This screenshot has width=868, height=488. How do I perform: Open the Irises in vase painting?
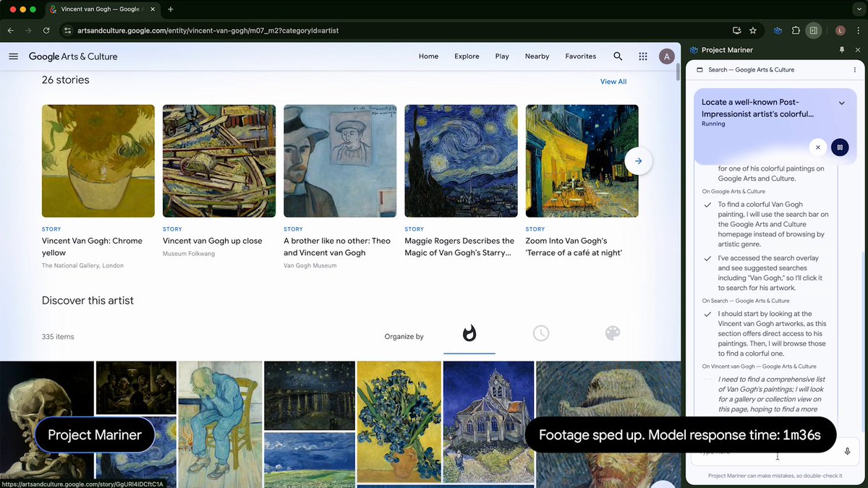[x=399, y=421]
